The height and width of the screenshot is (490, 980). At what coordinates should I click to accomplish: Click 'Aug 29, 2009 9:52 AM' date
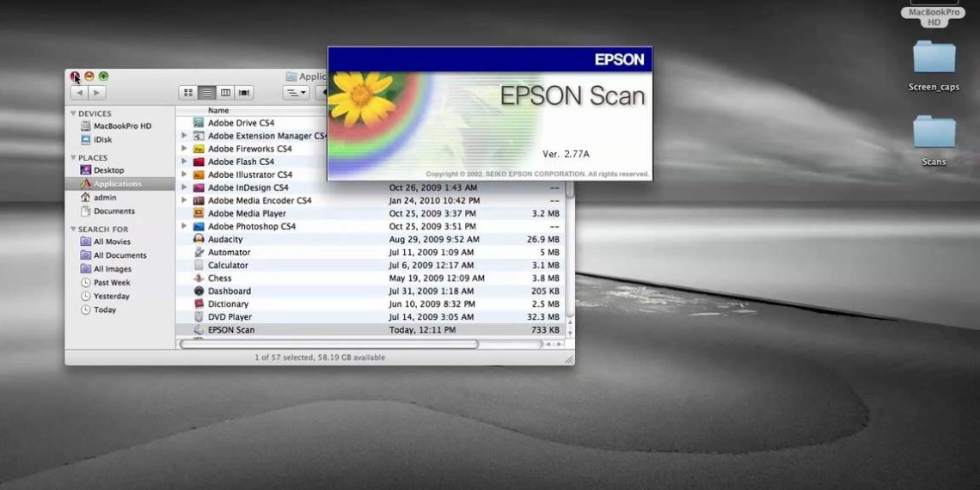pyautogui.click(x=434, y=239)
